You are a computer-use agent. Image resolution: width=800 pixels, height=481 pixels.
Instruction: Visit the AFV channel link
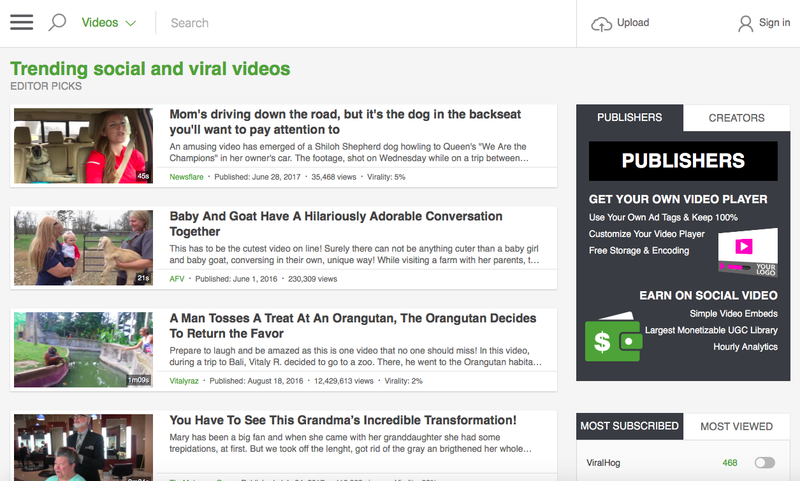[177, 279]
